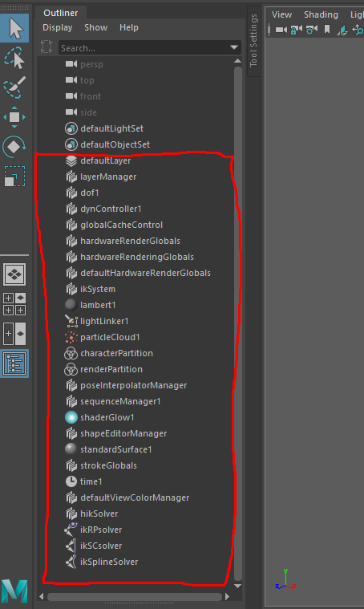The height and width of the screenshot is (609, 364).
Task: Toggle the Outliner panel layout button
Action: point(14,363)
